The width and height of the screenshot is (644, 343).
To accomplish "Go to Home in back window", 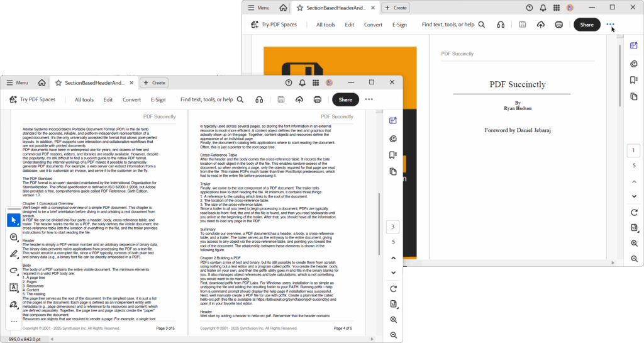I will click(x=284, y=8).
